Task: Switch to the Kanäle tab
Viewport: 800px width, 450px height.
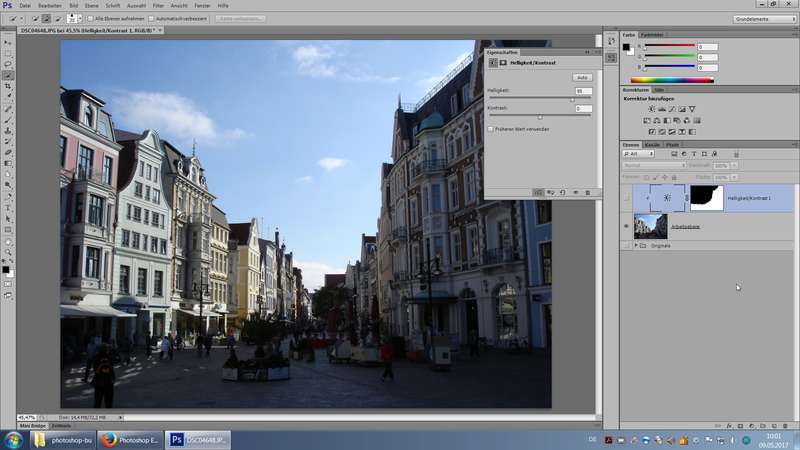Action: (x=651, y=145)
